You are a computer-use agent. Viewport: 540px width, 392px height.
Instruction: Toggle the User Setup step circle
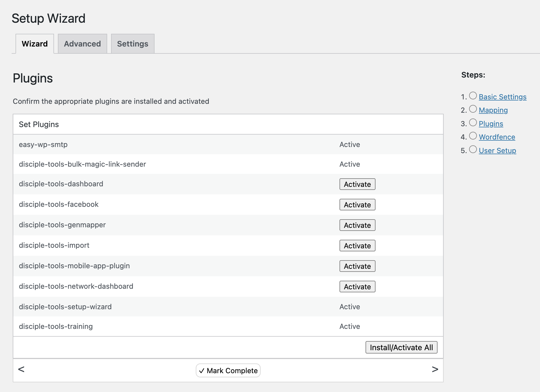click(x=473, y=149)
